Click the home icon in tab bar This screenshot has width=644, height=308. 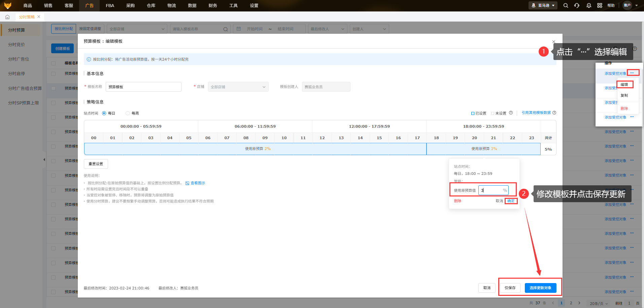click(7, 17)
